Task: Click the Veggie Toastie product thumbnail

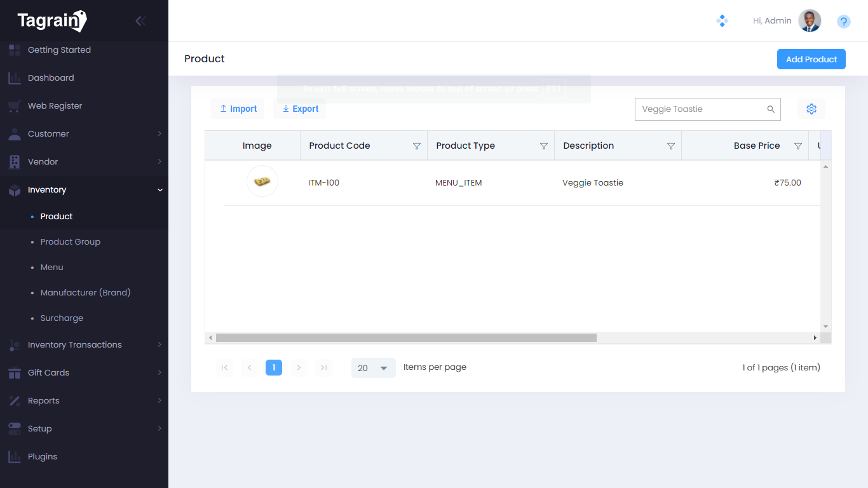Action: pos(262,182)
